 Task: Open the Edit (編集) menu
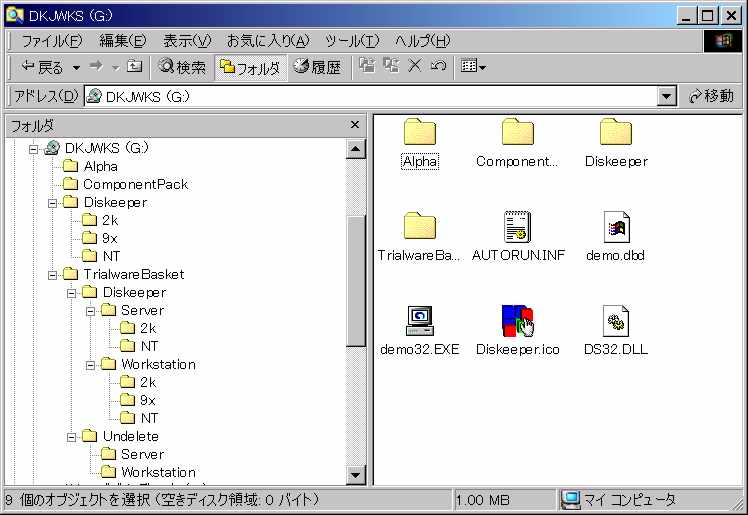(x=123, y=41)
